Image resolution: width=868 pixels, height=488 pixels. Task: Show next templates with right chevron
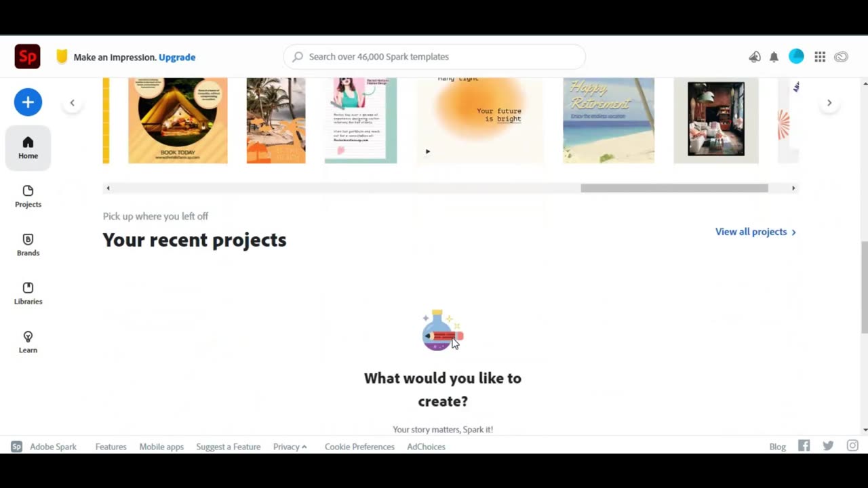tap(829, 103)
